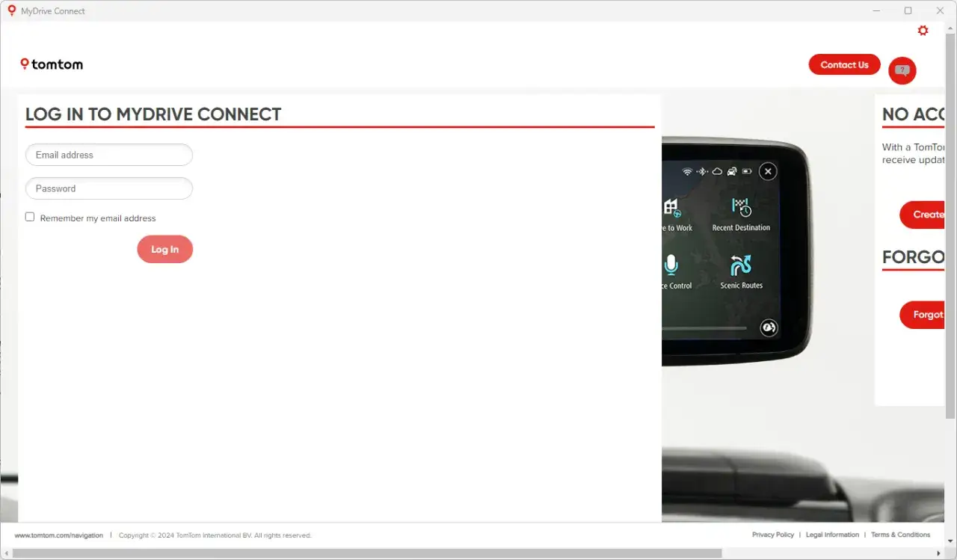This screenshot has height=560, width=957.
Task: Focus the Password field
Action: [109, 188]
